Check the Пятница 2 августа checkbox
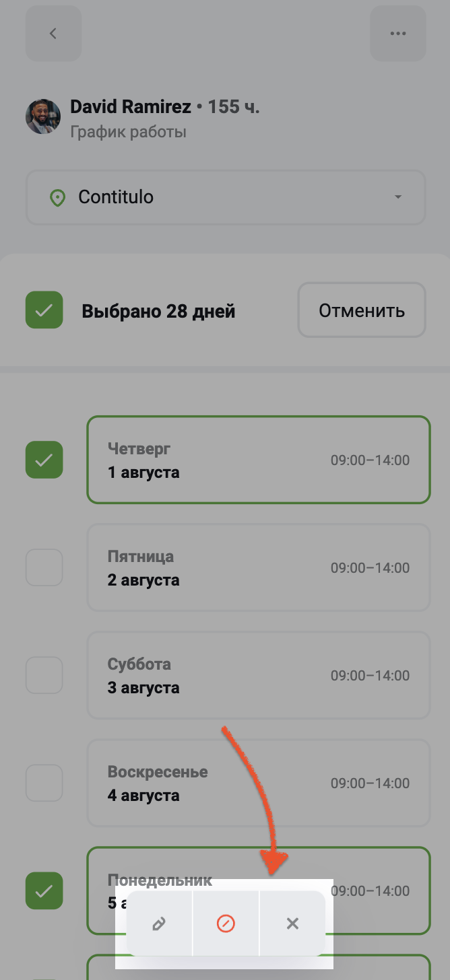 pyautogui.click(x=44, y=567)
